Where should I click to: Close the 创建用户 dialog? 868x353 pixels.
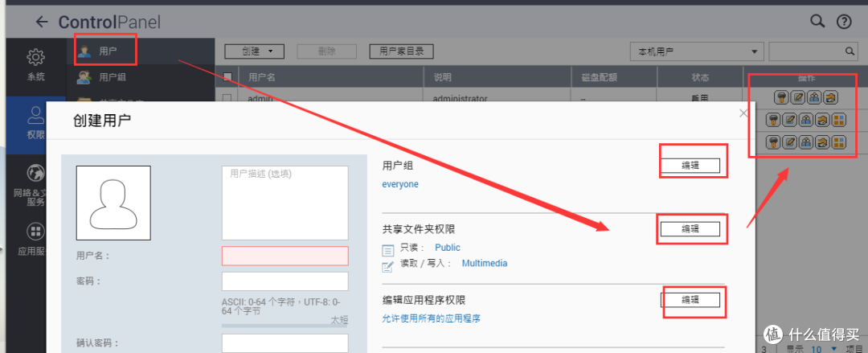[x=743, y=113]
